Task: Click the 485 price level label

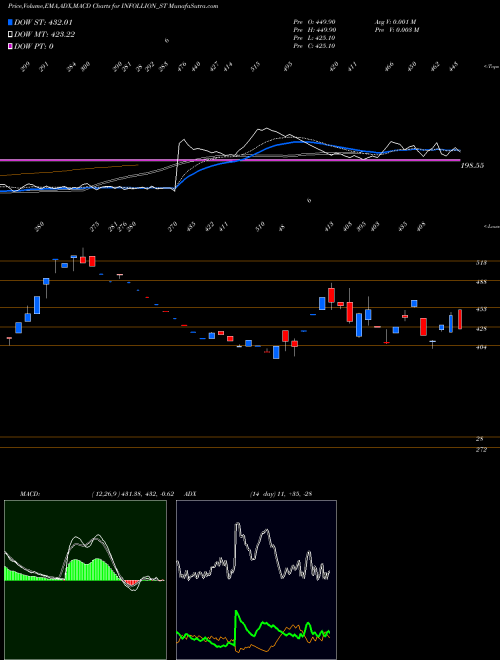Action: 481,282
